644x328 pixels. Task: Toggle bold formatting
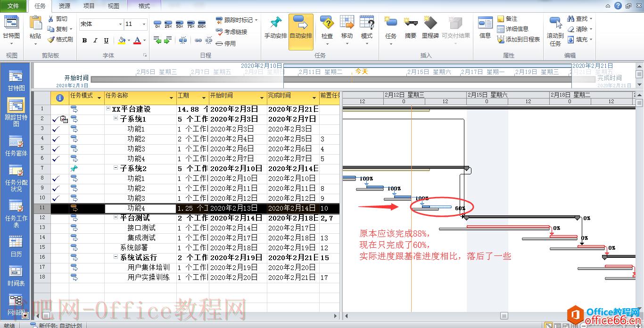[84, 41]
